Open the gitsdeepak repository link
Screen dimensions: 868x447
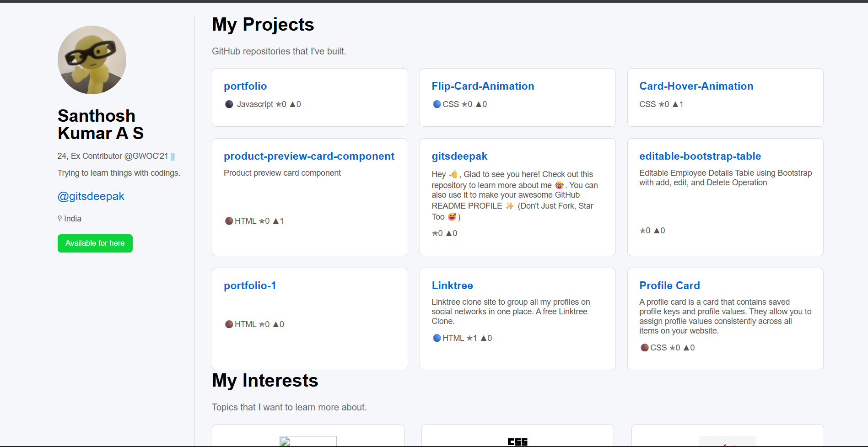tap(459, 156)
